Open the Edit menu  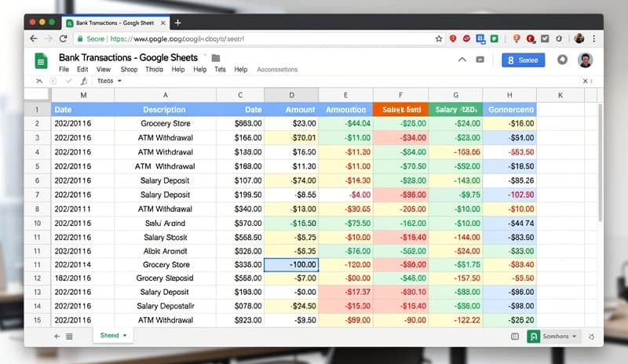82,69
